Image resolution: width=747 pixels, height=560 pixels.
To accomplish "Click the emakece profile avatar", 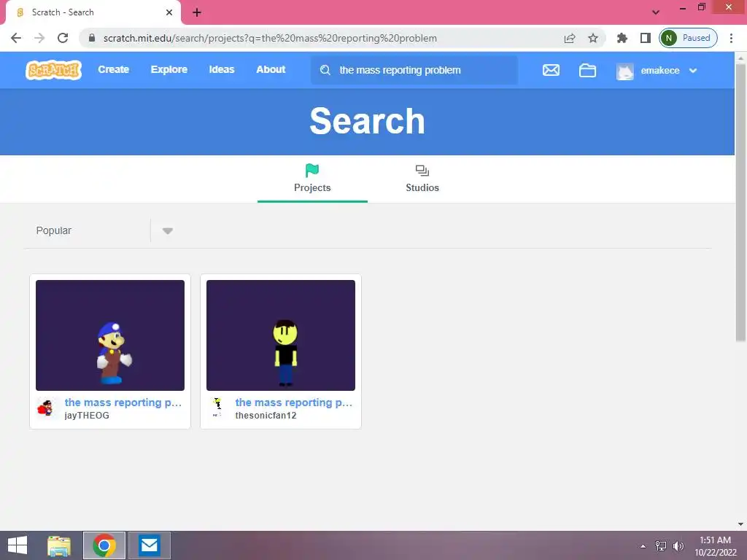I will click(624, 71).
